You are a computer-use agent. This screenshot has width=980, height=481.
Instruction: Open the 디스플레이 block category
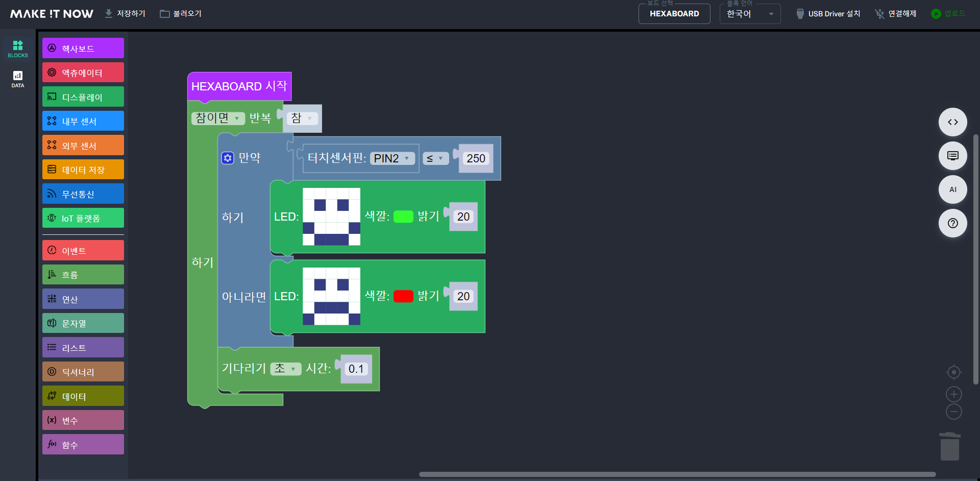[x=83, y=97]
